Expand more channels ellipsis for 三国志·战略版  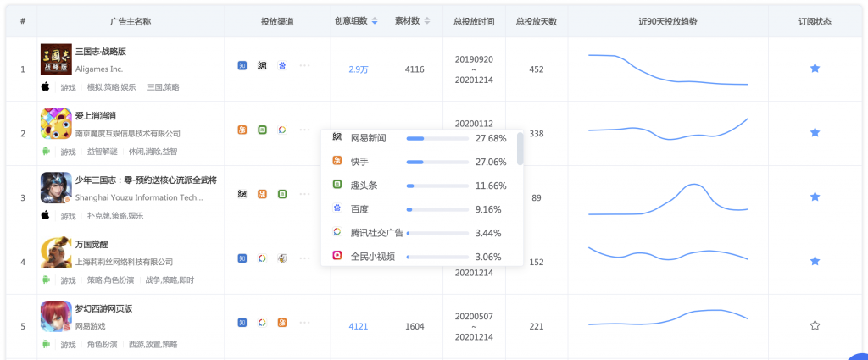click(x=304, y=66)
